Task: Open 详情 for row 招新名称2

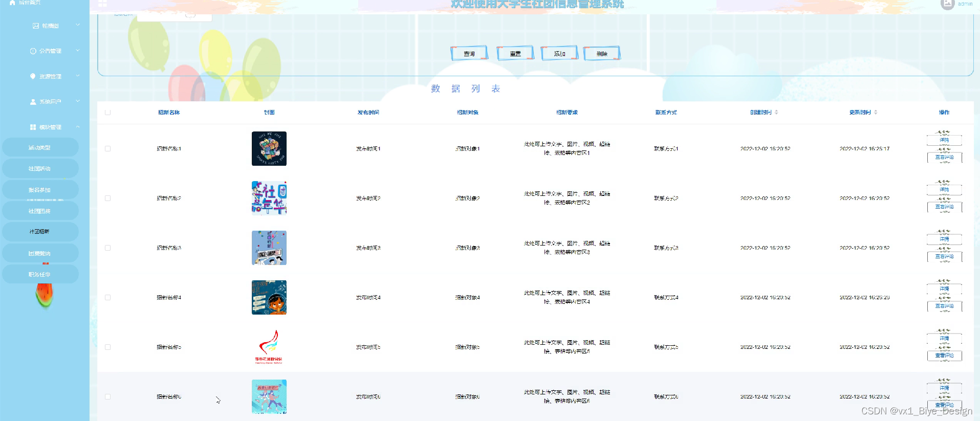Action: click(x=944, y=189)
